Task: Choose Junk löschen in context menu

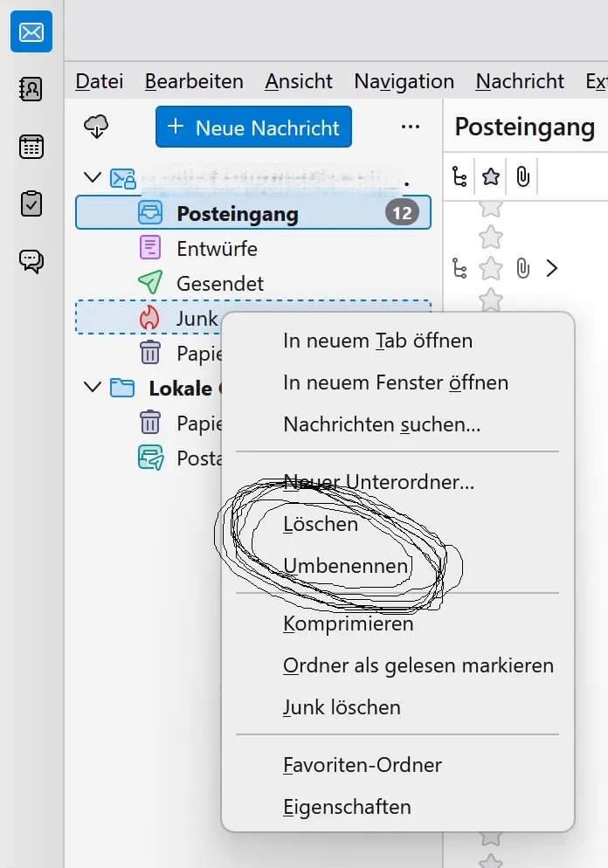Action: (397, 707)
